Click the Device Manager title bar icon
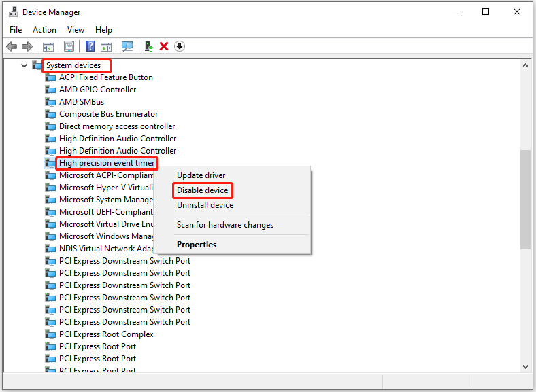 pos(14,12)
